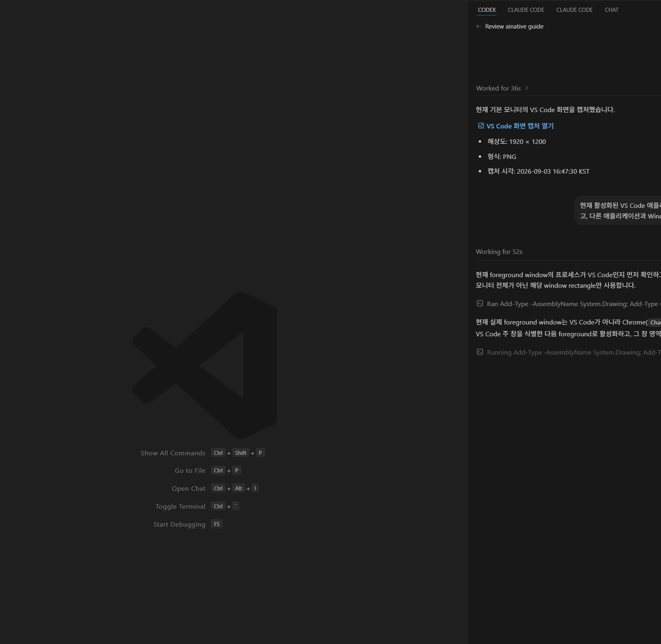Click the 캡처 시각 timestamp bullet
The width and height of the screenshot is (661, 644).
pos(539,171)
